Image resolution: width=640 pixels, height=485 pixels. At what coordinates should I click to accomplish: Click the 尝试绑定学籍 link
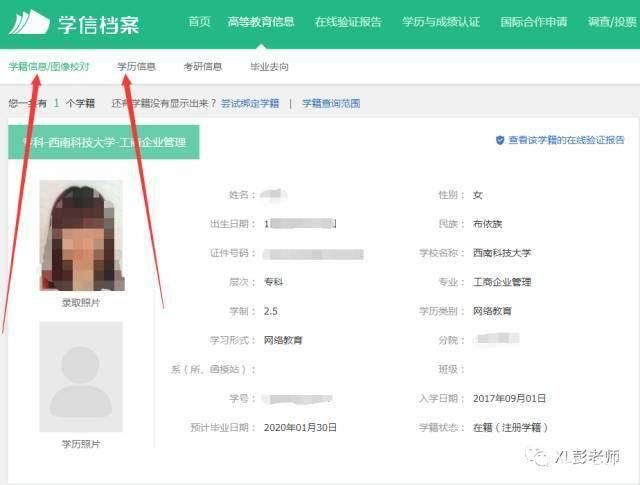tap(250, 103)
